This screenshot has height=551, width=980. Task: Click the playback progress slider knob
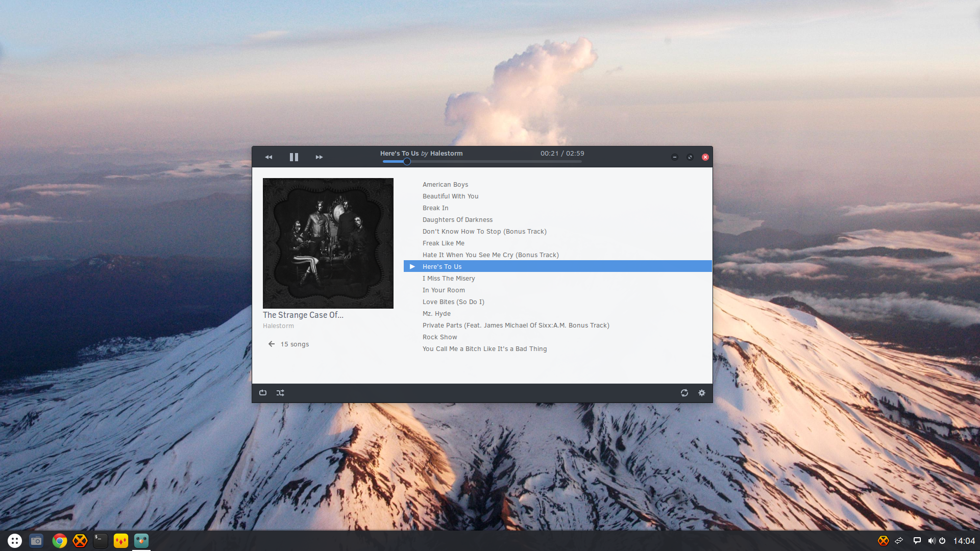[x=407, y=162]
